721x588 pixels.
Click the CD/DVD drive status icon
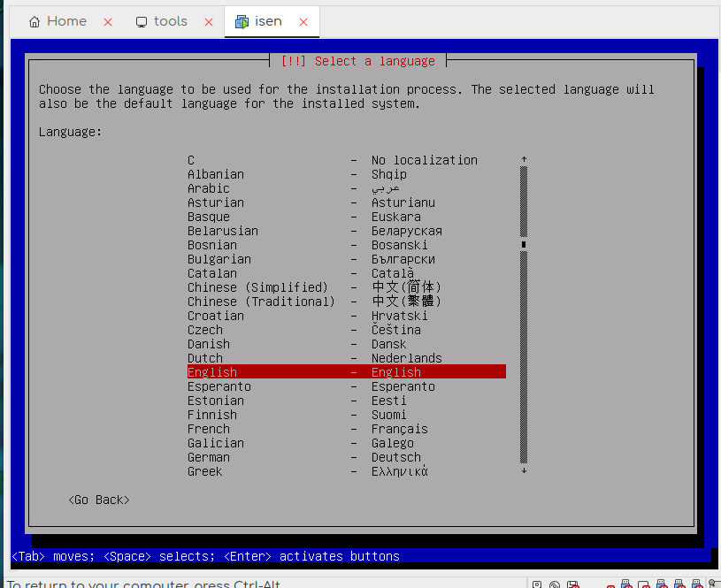pos(555,584)
